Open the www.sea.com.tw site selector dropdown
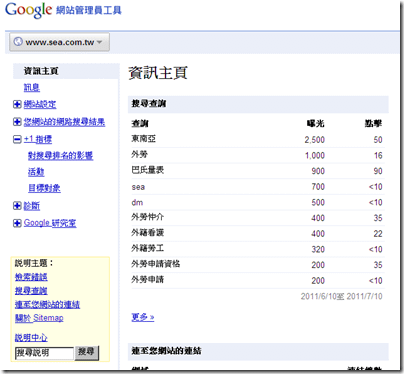 tap(59, 42)
